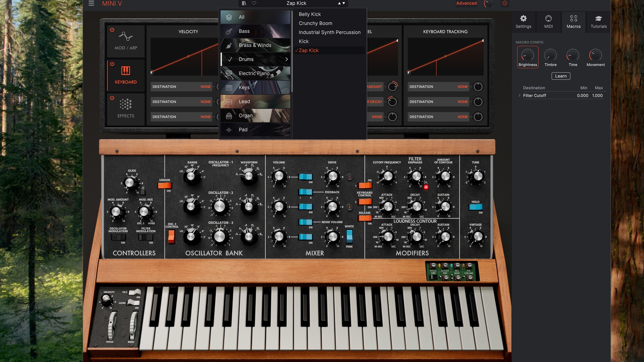This screenshot has width=644, height=362.
Task: Toggle the OSCILLATOR MODULATION switch
Action: pyautogui.click(x=118, y=237)
